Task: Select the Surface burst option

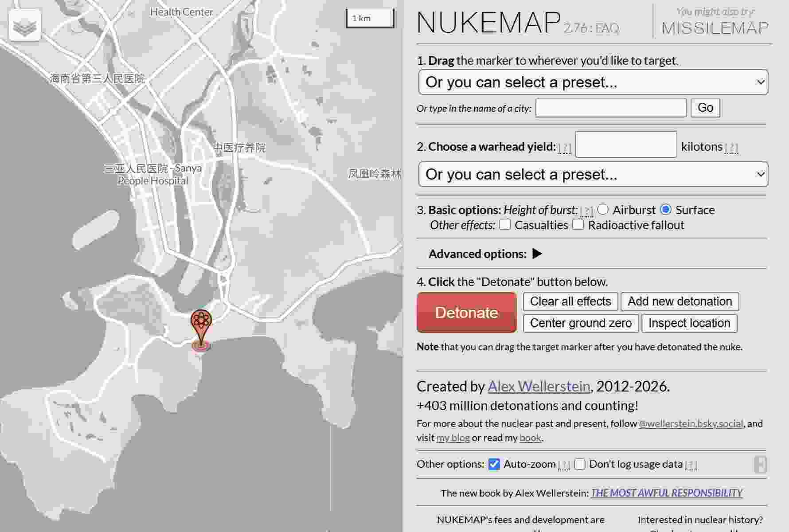Action: 666,209
